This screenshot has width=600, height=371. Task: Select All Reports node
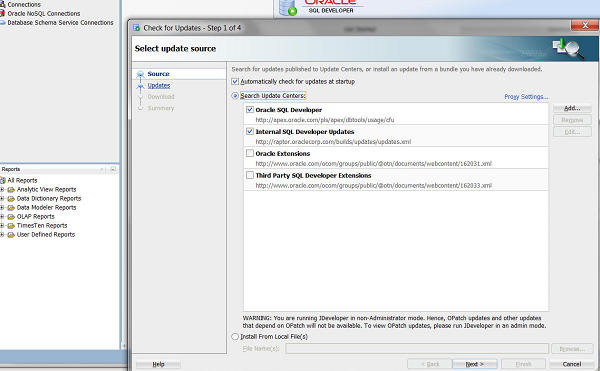[x=22, y=180]
